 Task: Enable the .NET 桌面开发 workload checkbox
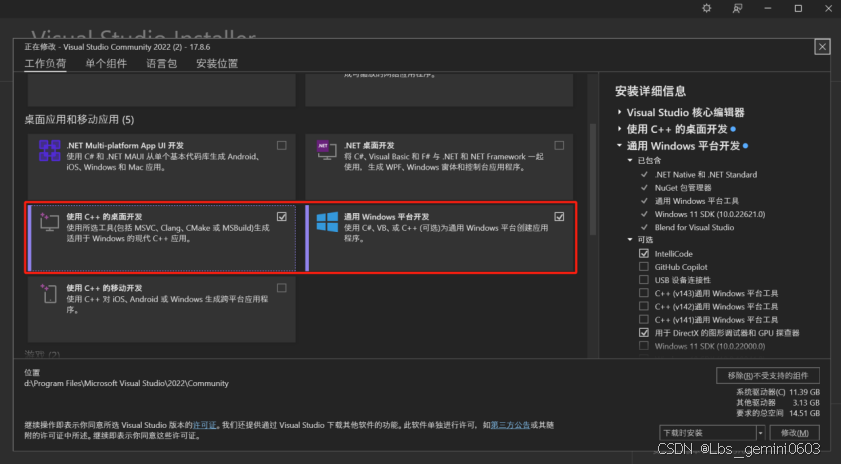click(559, 146)
